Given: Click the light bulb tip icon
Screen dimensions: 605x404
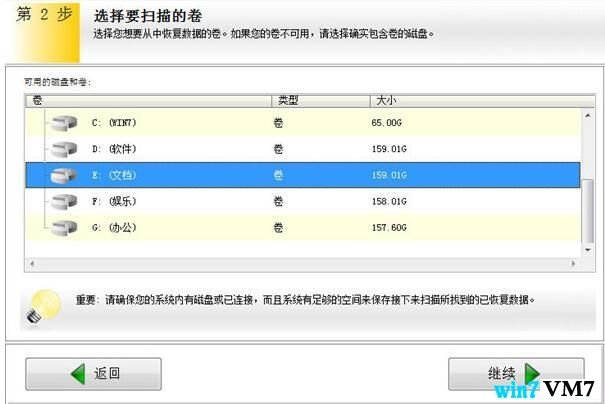Looking at the screenshot, I should tap(44, 306).
